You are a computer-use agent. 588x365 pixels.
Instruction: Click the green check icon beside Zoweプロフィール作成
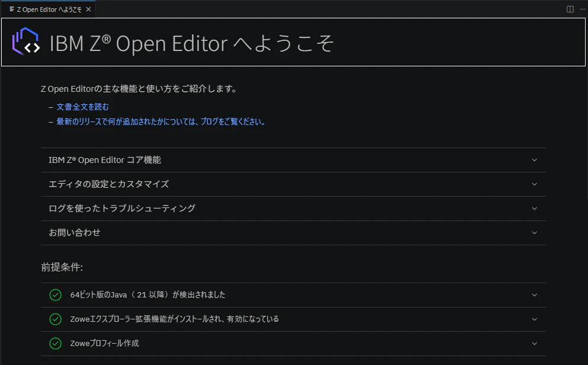[55, 343]
